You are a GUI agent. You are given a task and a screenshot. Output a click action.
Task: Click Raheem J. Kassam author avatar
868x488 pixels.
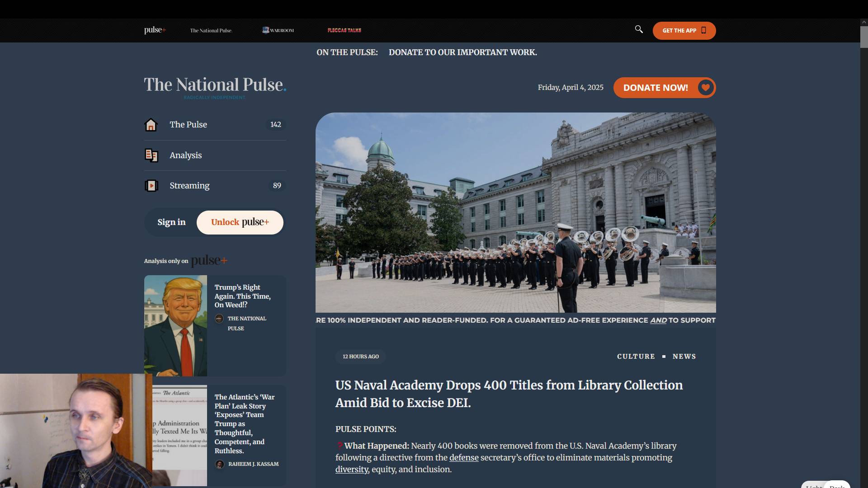pos(220,465)
